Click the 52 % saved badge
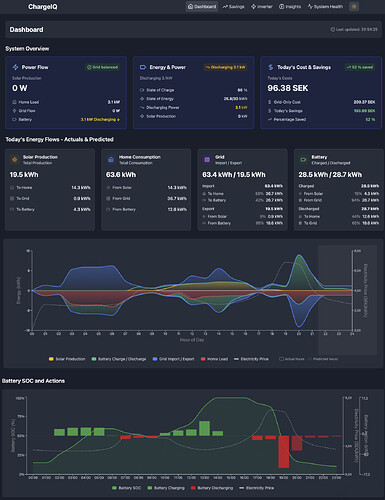The width and height of the screenshot is (385, 500). (x=360, y=67)
